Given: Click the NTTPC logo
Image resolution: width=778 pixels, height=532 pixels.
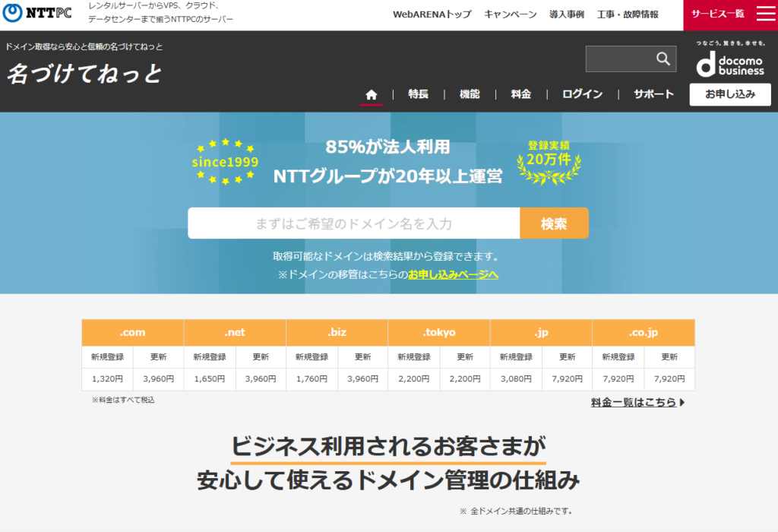Looking at the screenshot, I should pyautogui.click(x=38, y=14).
